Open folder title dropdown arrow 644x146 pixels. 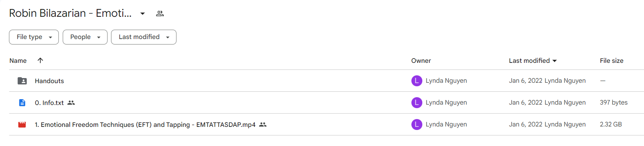tap(143, 14)
